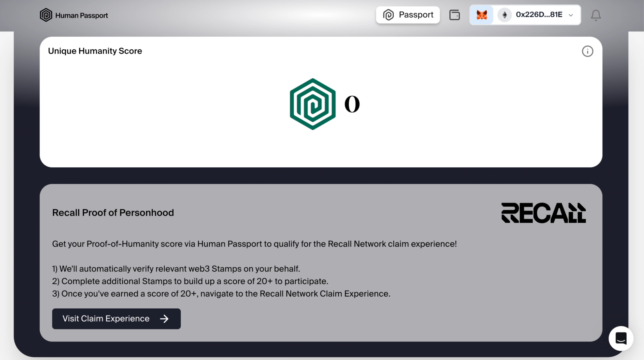
Task: Expand the wallet account dropdown chevron
Action: 571,15
